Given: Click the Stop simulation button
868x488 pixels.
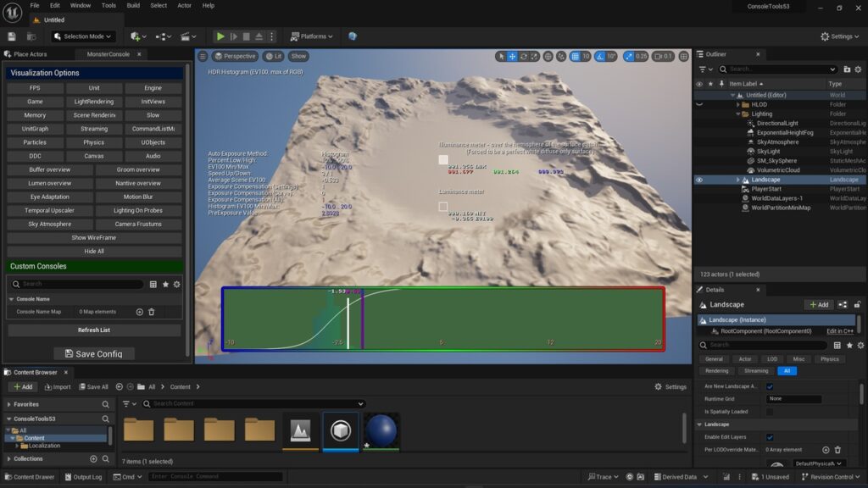Looking at the screenshot, I should coord(246,36).
